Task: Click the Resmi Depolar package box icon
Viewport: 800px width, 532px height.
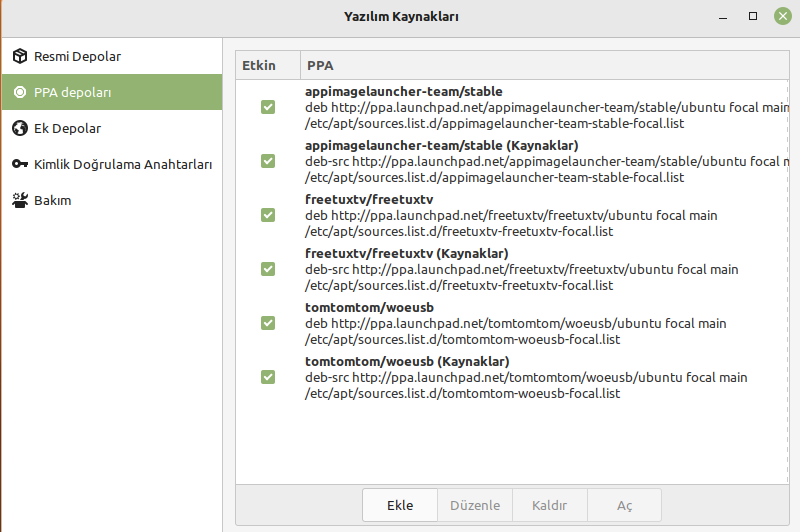Action: click(x=20, y=56)
